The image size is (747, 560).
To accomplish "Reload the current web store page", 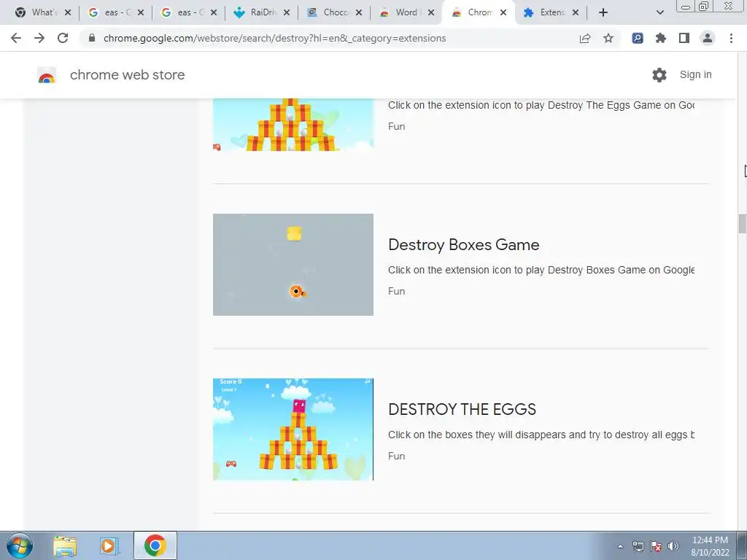I will [x=63, y=38].
